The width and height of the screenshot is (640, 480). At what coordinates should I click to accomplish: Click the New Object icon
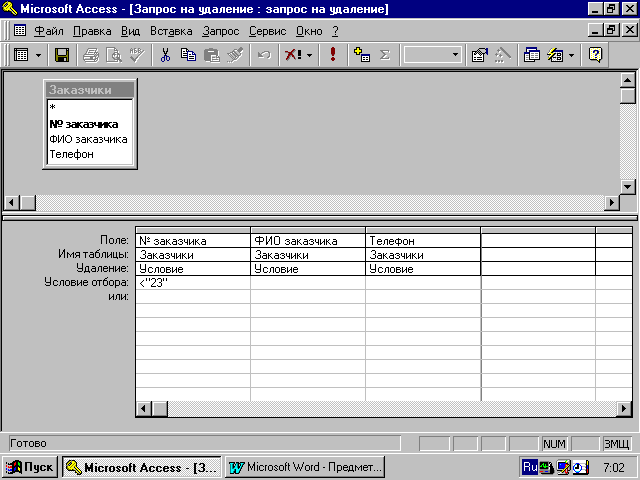pos(555,55)
